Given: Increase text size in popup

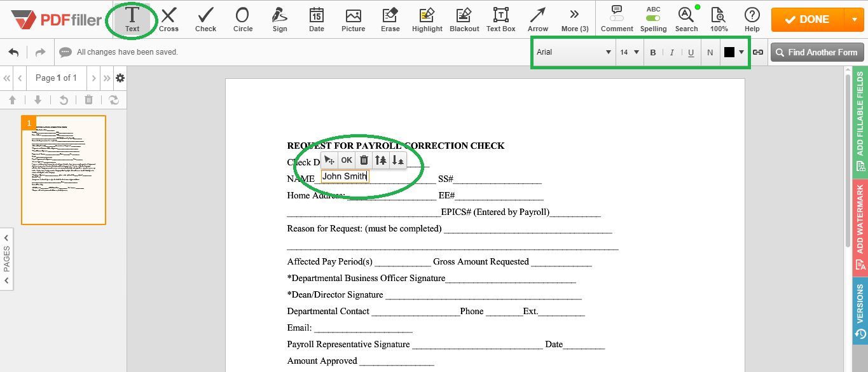Looking at the screenshot, I should [x=381, y=160].
